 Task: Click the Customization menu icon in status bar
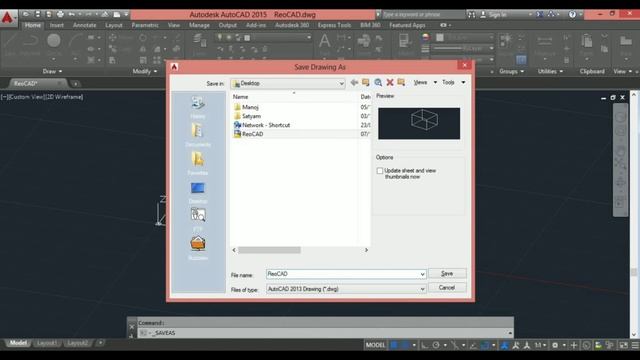click(x=635, y=345)
